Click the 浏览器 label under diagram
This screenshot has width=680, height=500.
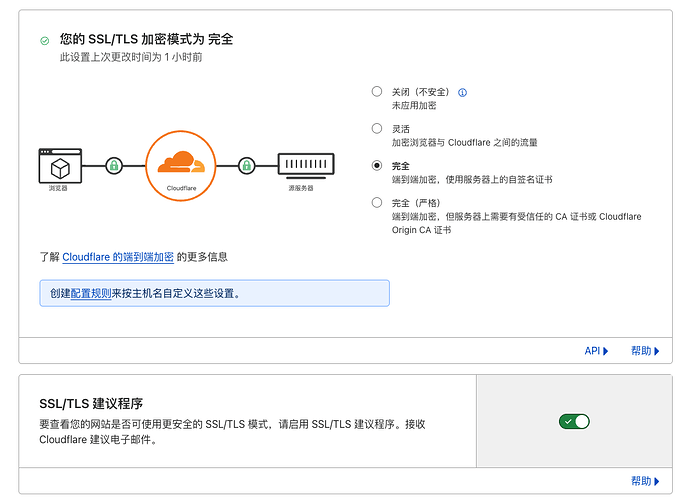58,188
